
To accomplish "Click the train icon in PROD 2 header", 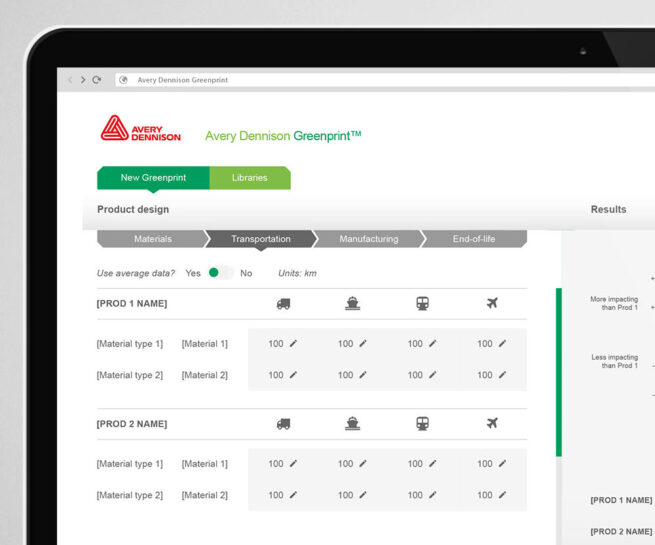I will (x=422, y=424).
